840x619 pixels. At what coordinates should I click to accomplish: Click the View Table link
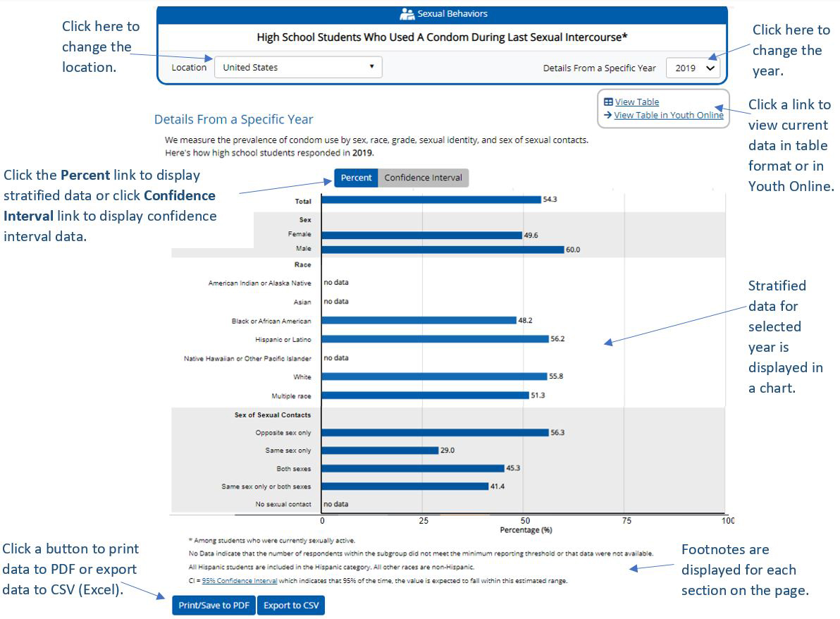[637, 101]
